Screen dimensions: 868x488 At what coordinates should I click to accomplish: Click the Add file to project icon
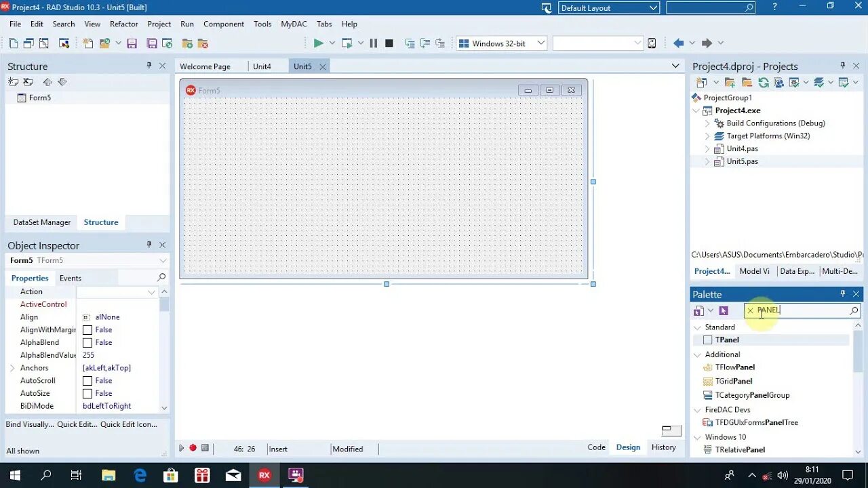188,43
